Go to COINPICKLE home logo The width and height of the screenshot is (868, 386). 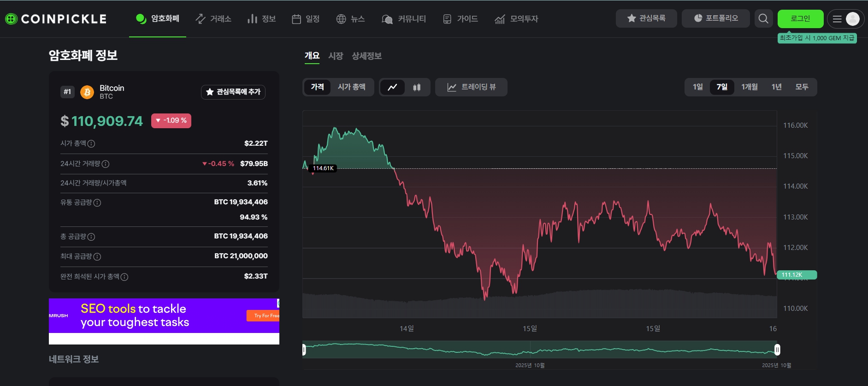56,19
